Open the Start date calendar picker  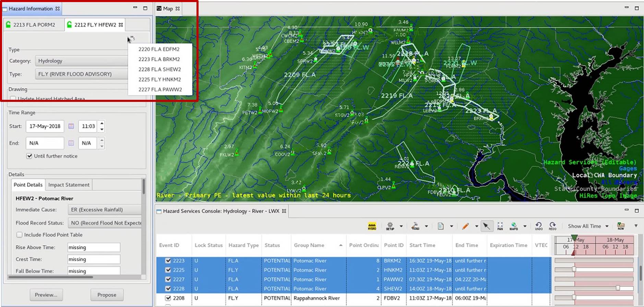71,126
